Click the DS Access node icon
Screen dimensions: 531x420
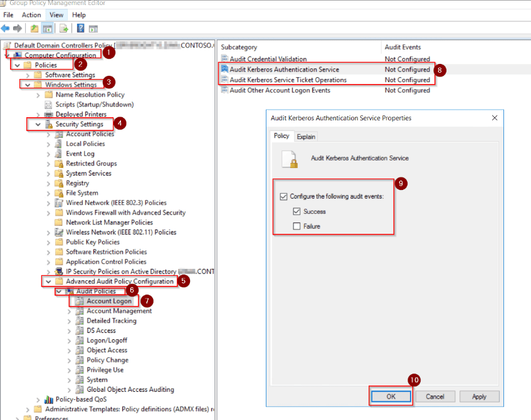[80, 330]
